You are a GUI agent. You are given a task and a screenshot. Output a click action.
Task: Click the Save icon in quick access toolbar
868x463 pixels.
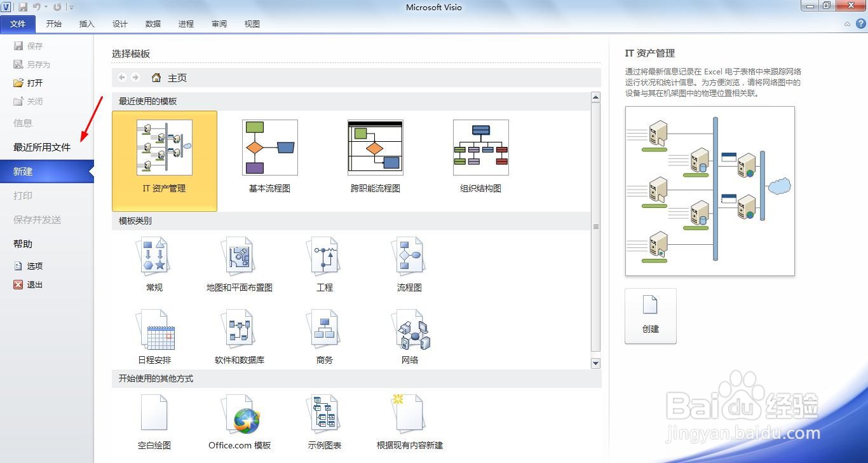pyautogui.click(x=23, y=7)
